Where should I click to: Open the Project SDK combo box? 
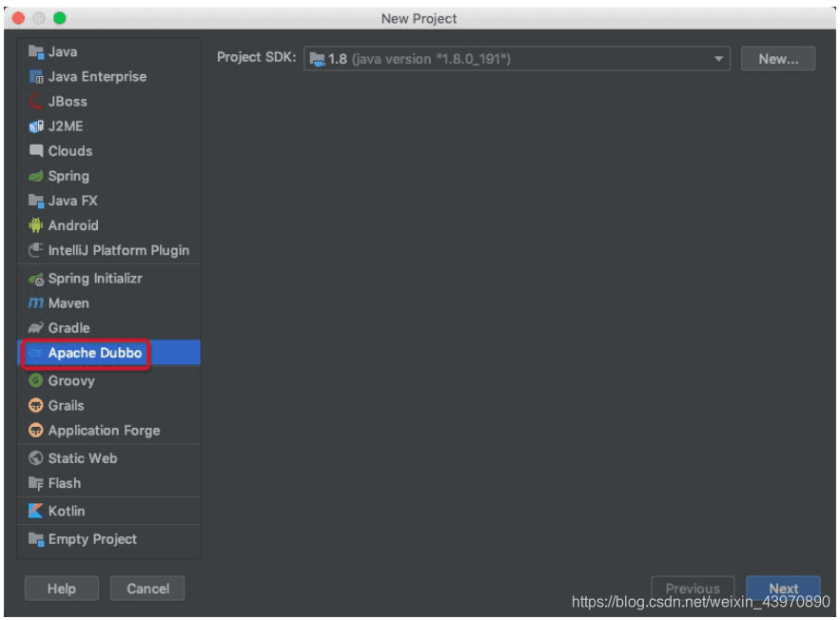(x=517, y=59)
